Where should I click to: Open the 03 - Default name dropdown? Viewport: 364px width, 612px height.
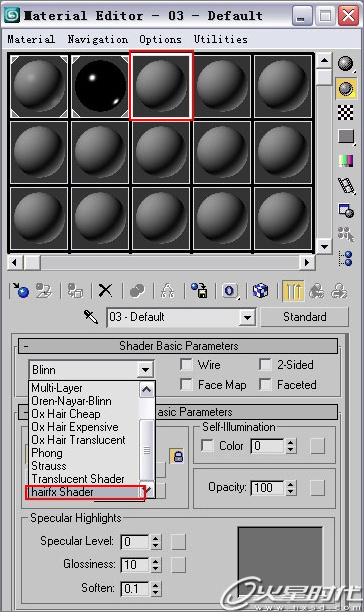247,317
